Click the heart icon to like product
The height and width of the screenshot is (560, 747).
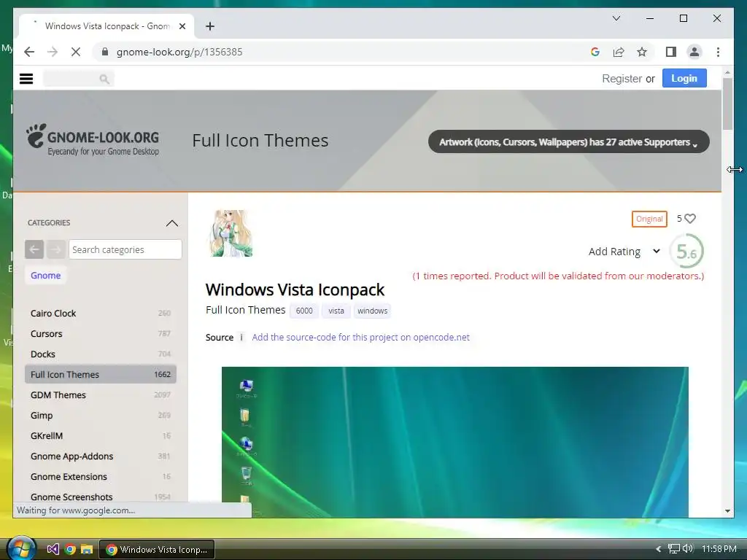(690, 219)
